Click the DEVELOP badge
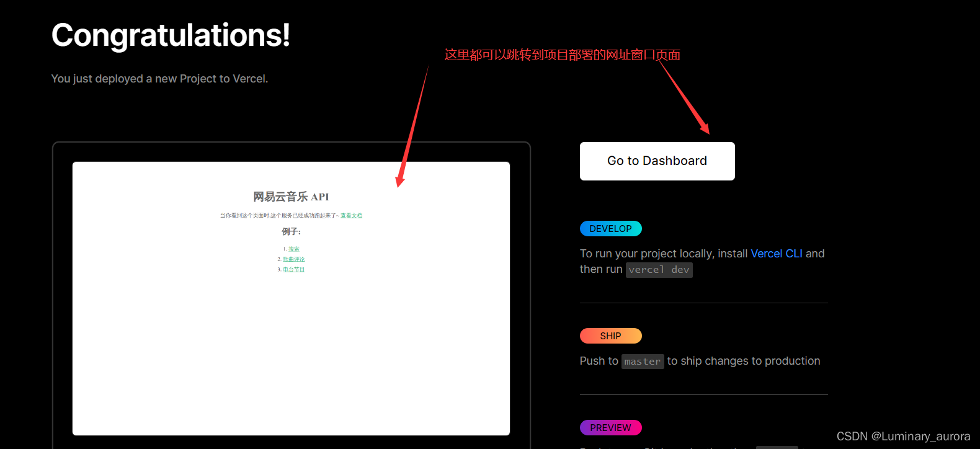 [x=611, y=229]
